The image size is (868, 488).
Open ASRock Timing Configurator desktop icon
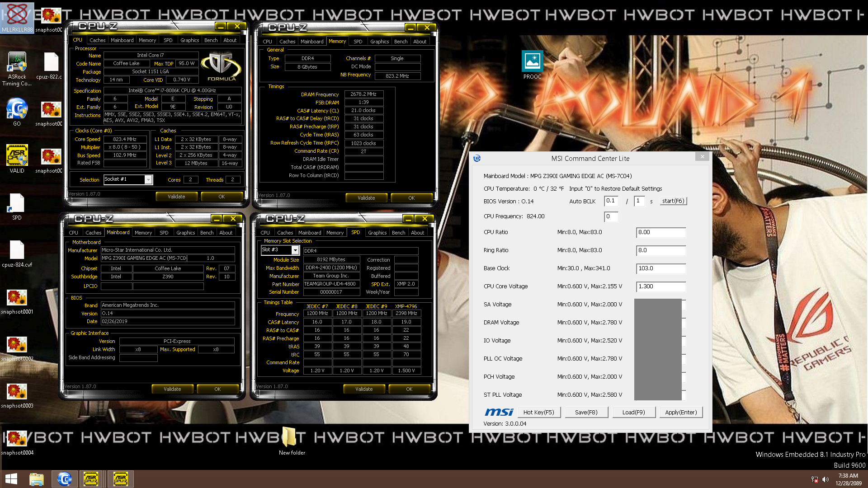point(17,69)
